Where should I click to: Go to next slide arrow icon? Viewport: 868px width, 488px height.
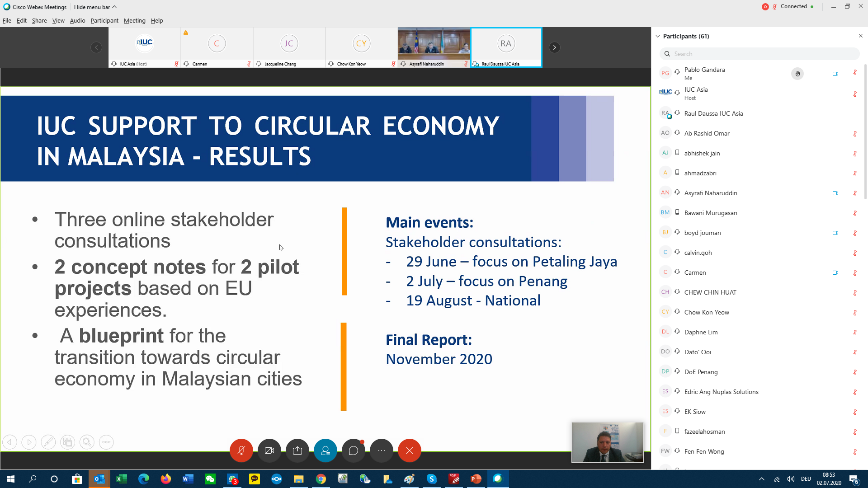pos(29,442)
